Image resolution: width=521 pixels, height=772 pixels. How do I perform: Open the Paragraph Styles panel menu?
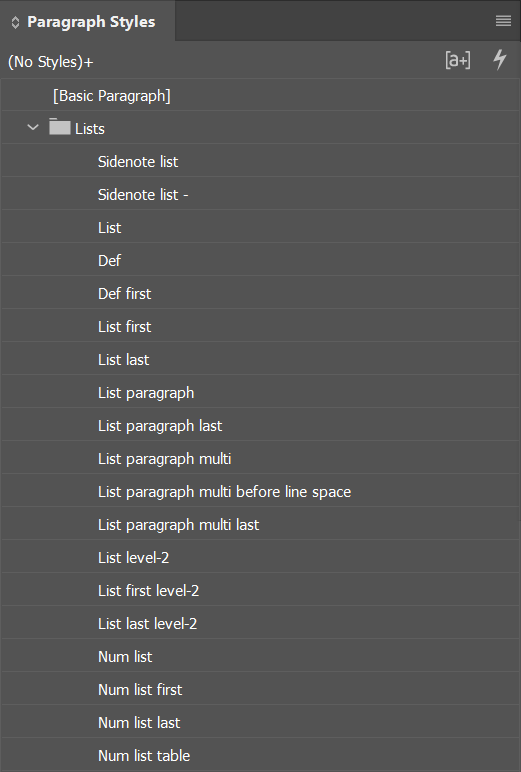click(503, 21)
